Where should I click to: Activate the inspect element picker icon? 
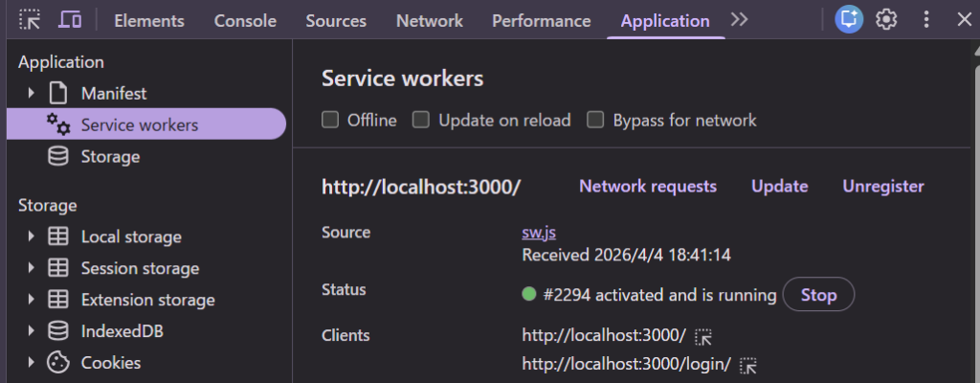pos(30,20)
